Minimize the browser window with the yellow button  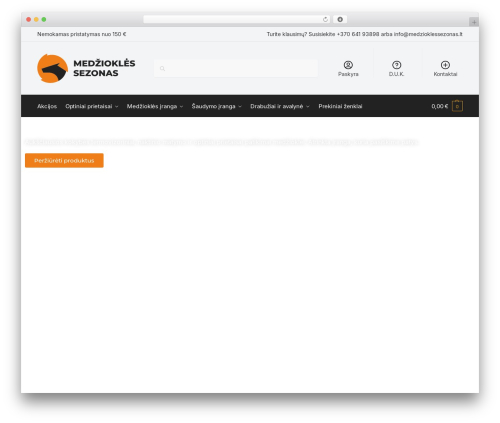click(36, 19)
